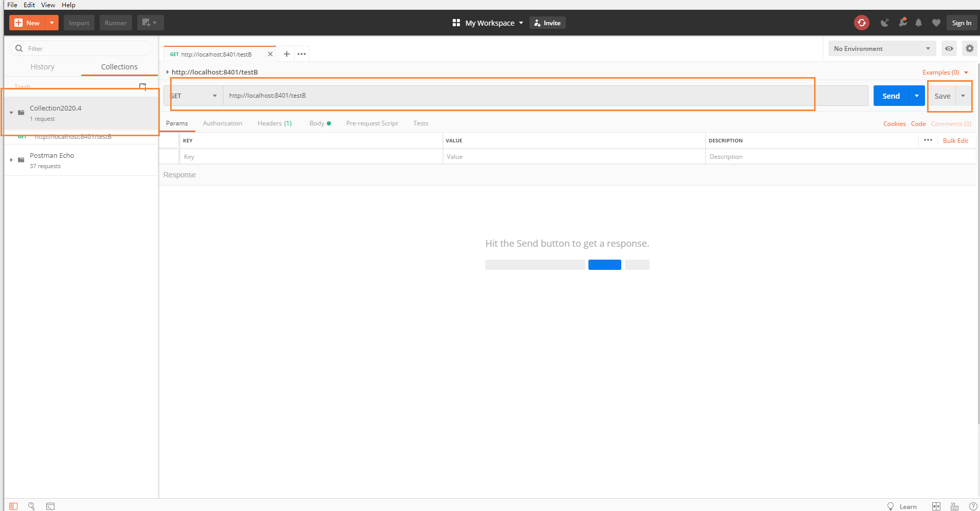
Task: Click the Send button
Action: [x=891, y=95]
